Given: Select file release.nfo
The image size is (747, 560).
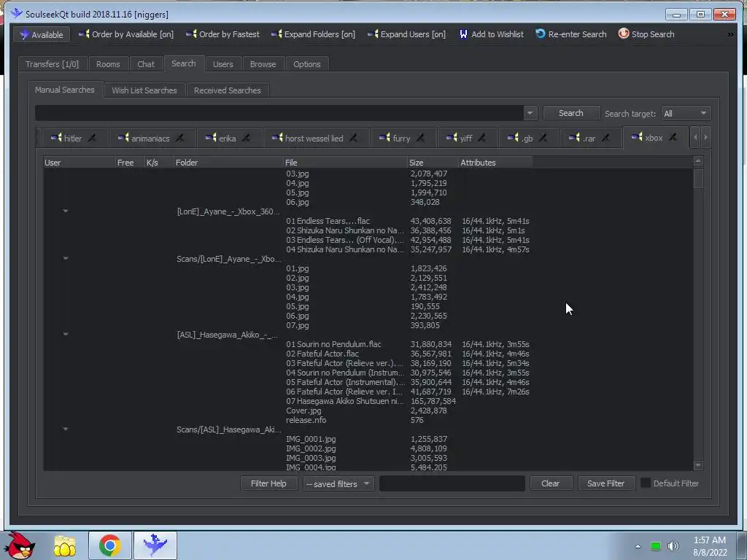Looking at the screenshot, I should click(306, 420).
